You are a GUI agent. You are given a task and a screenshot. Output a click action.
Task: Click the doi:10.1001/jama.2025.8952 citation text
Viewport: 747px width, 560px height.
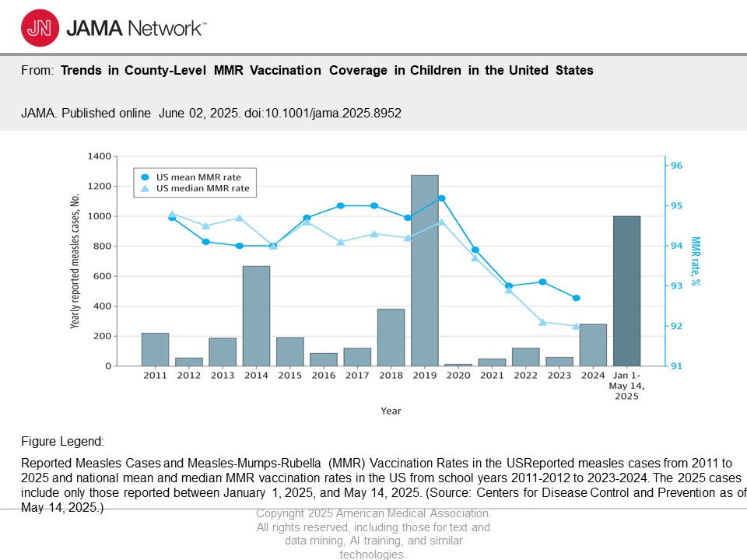tap(335, 114)
